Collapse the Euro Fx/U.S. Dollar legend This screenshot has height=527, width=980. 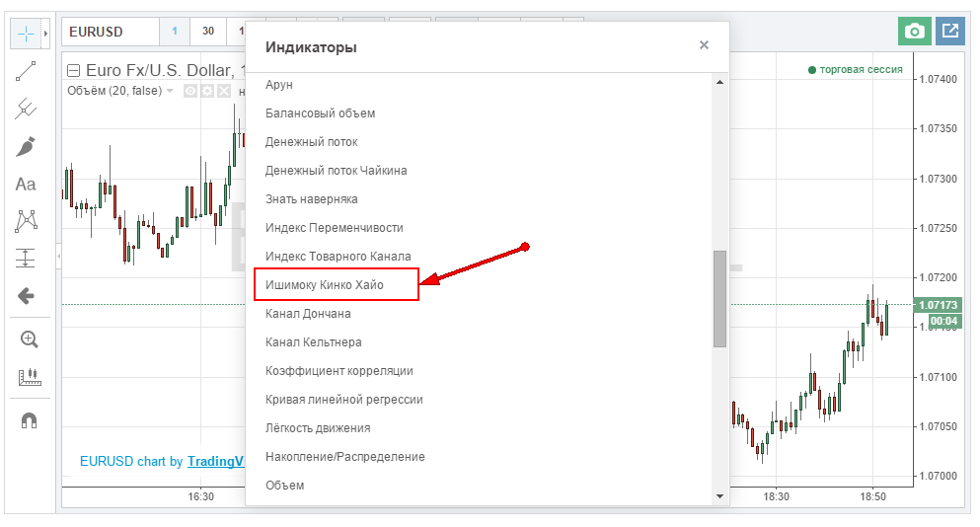(x=74, y=71)
